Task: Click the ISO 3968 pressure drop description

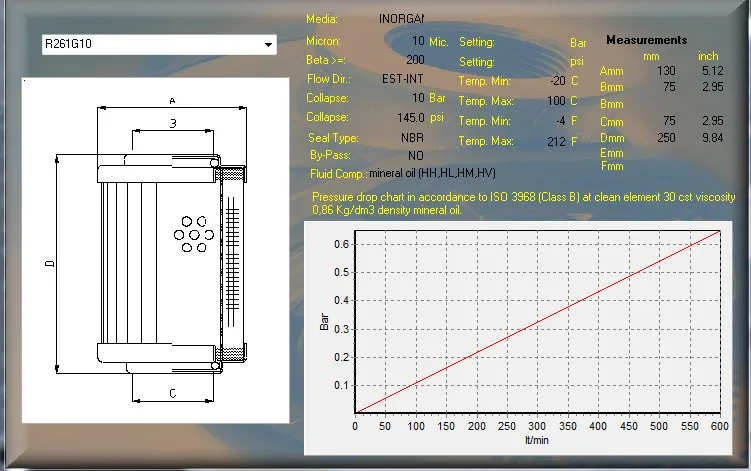Action: click(x=522, y=203)
